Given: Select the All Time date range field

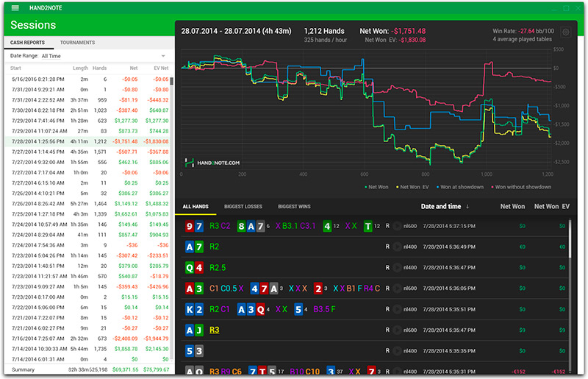Looking at the screenshot, I should point(88,56).
